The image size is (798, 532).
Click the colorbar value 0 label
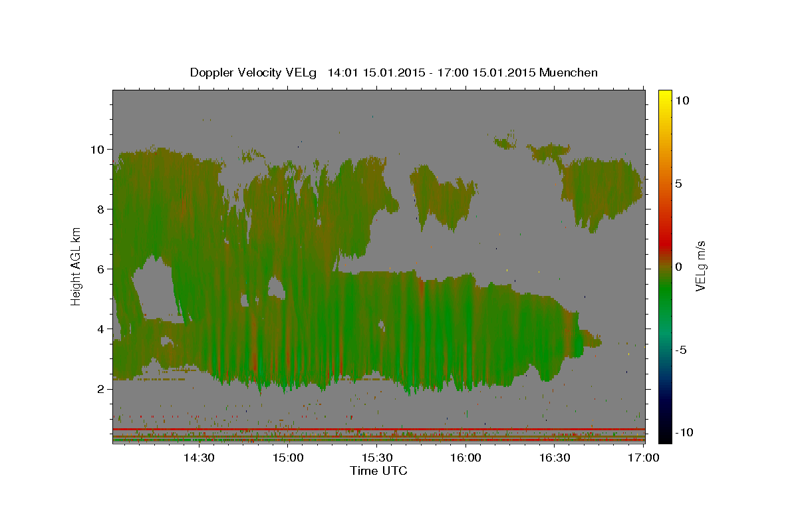[x=678, y=267]
